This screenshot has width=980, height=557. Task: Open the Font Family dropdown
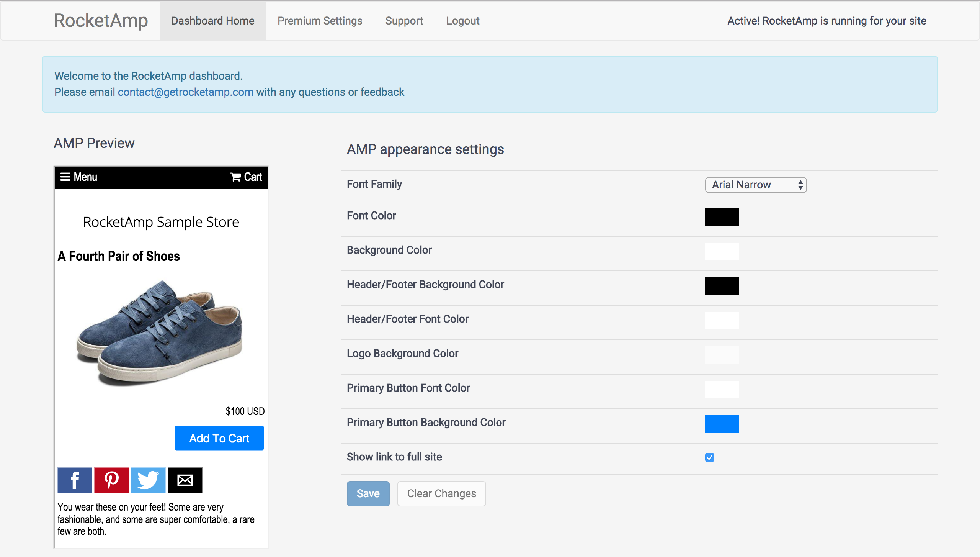coord(756,185)
